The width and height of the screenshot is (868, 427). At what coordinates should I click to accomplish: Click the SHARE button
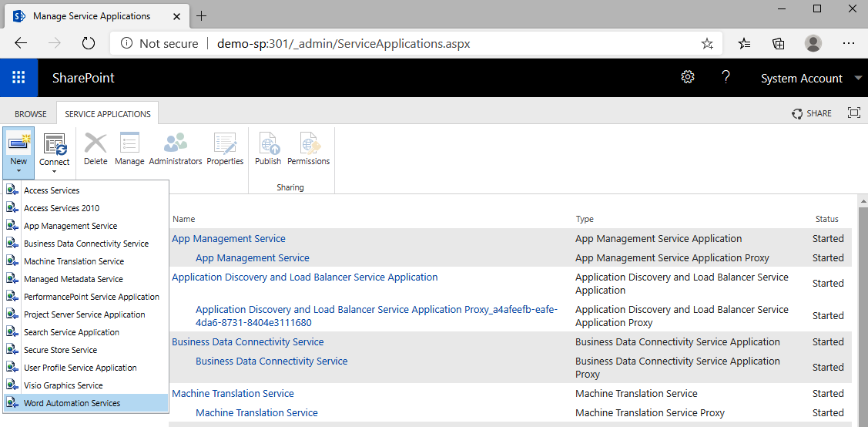click(812, 113)
